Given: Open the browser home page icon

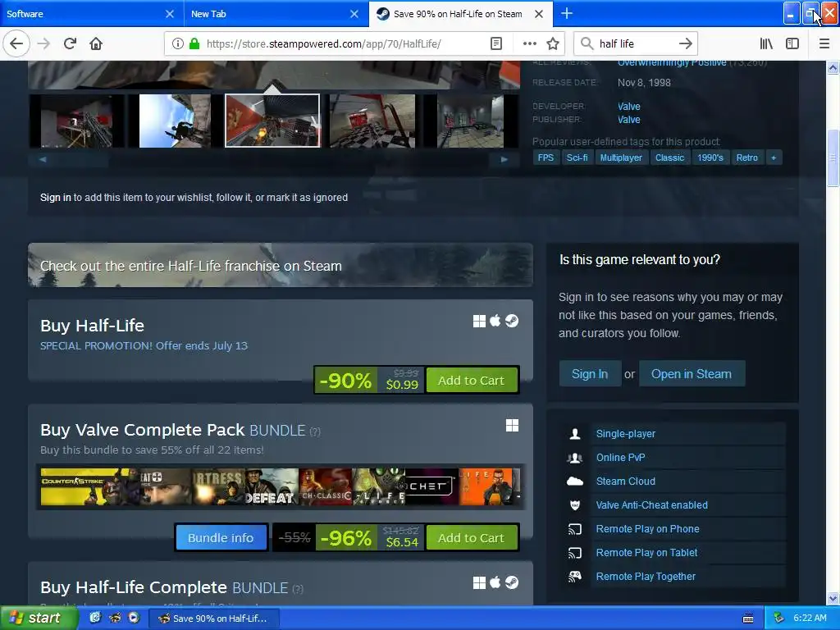Looking at the screenshot, I should coord(96,43).
